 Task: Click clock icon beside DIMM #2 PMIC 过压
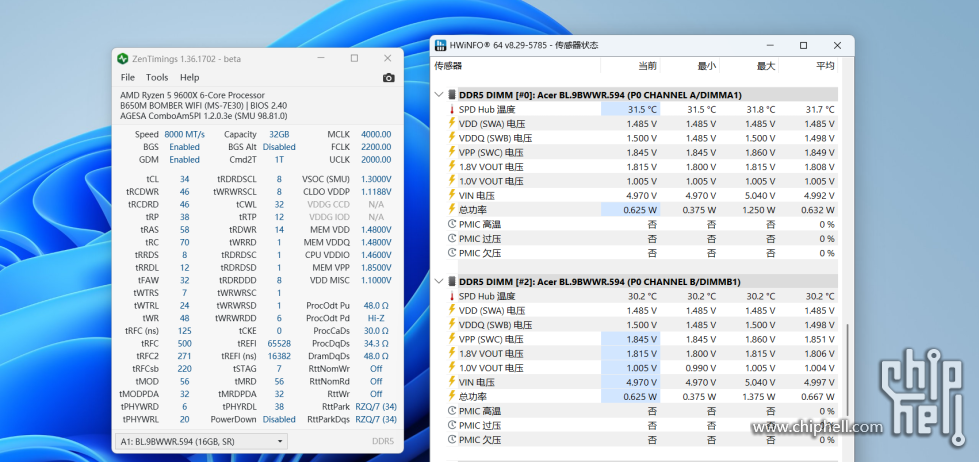[452, 425]
